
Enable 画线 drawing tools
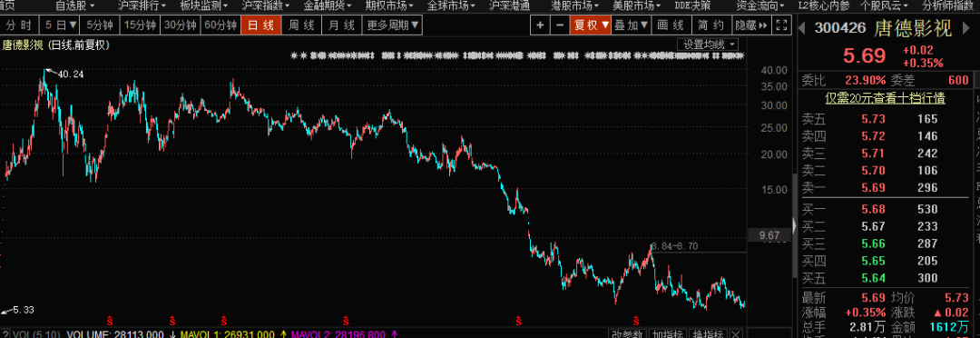[x=671, y=25]
